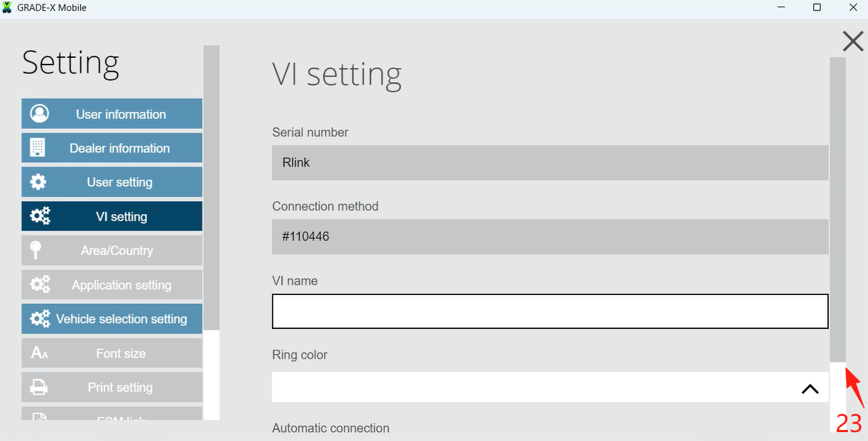This screenshot has width=868, height=441.
Task: Click the Font size letters icon
Action: (39, 354)
